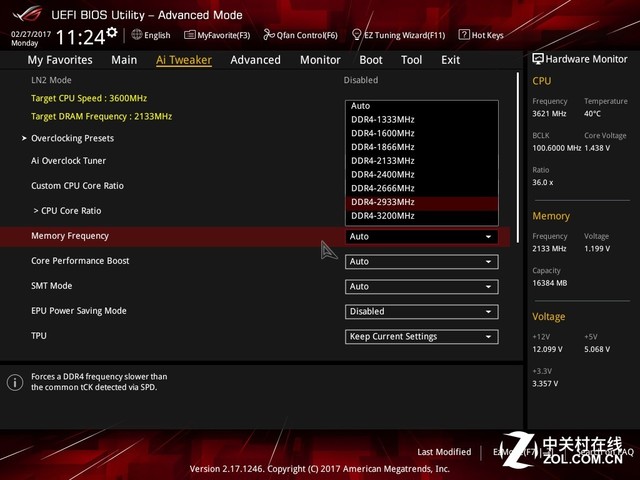
Task: Click the LN2 Mode Disabled value
Action: (x=361, y=80)
